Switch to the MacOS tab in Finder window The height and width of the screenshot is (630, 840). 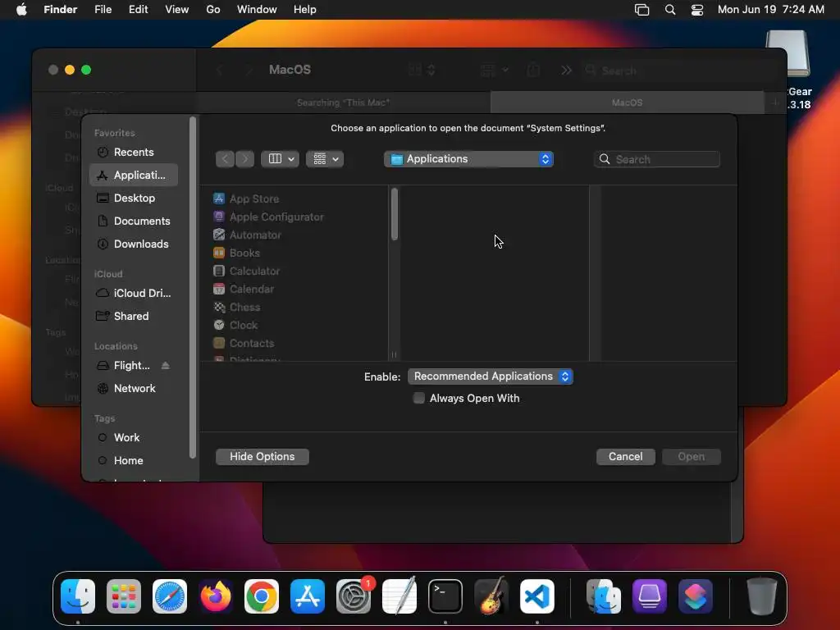pyautogui.click(x=628, y=103)
